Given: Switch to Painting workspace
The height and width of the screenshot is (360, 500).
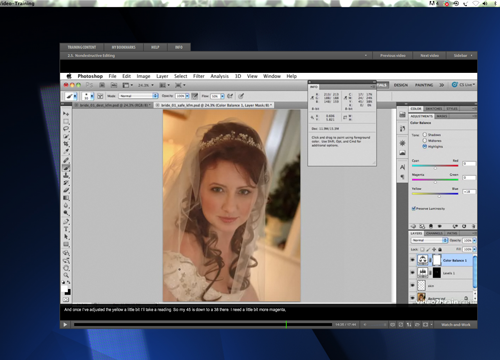Looking at the screenshot, I should pos(424,85).
